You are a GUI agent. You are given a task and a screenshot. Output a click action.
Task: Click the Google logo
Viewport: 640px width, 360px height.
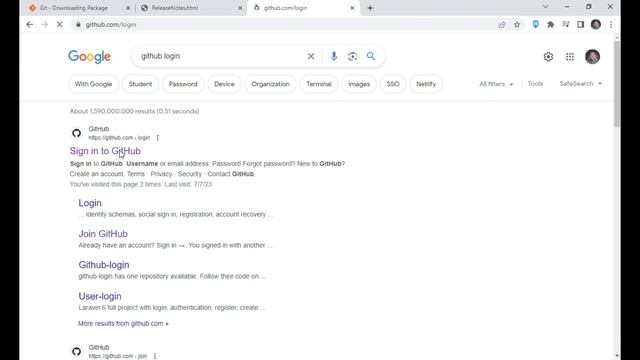89,57
